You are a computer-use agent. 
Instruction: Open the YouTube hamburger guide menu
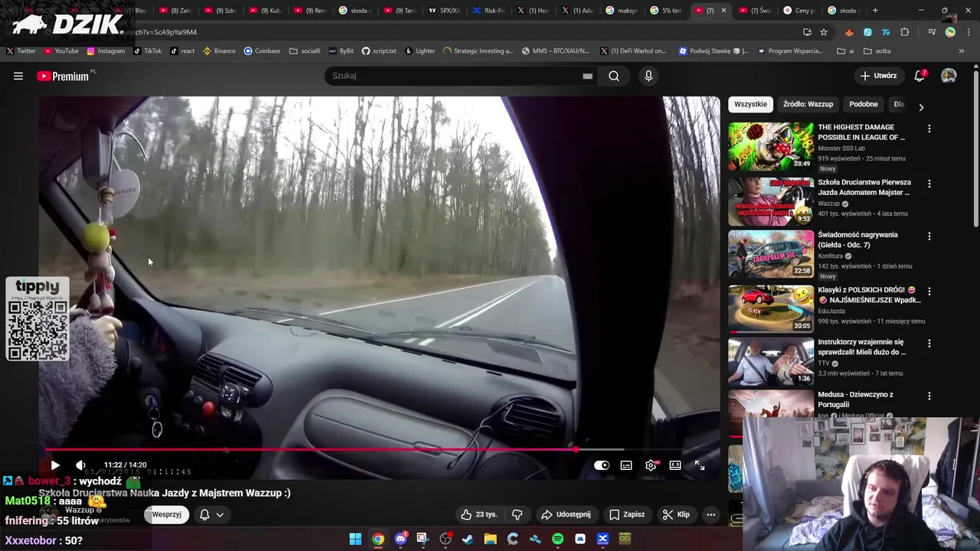[18, 76]
